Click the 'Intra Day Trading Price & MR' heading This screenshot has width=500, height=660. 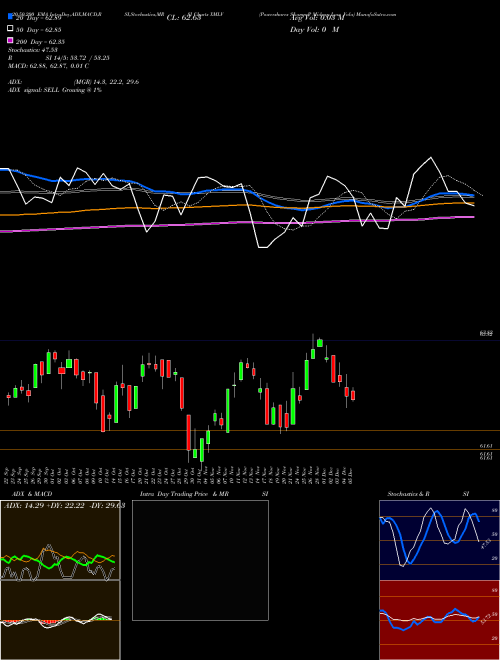coord(184,494)
